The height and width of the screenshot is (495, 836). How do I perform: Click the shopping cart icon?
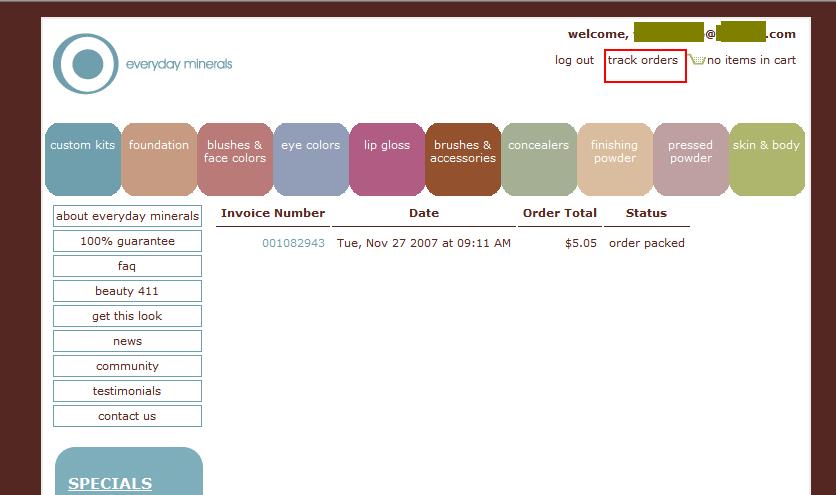coord(697,59)
